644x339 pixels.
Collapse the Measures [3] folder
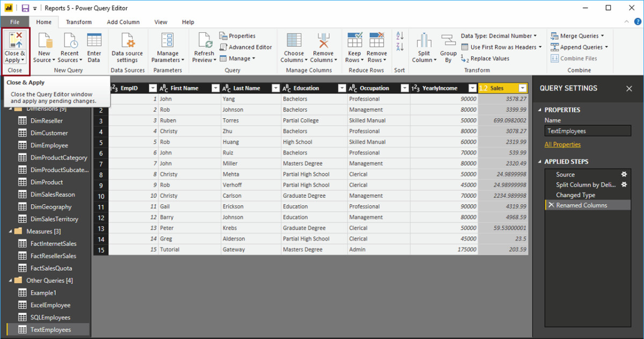coord(10,231)
